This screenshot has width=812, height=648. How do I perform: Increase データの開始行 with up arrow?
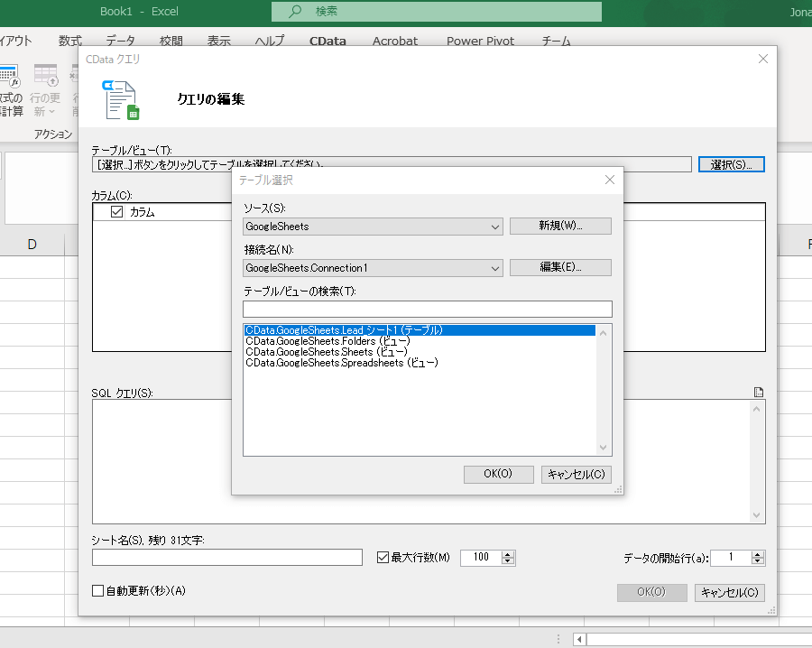pyautogui.click(x=758, y=554)
